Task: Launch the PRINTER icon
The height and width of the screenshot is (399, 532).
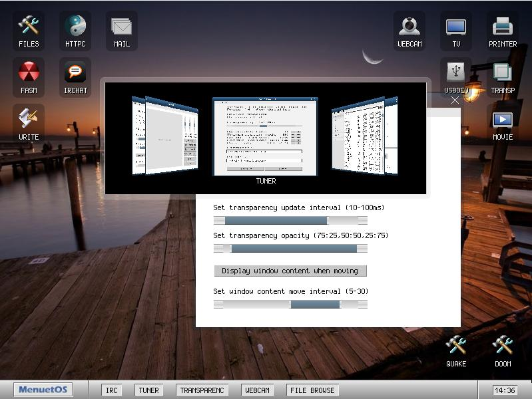Action: point(503,31)
